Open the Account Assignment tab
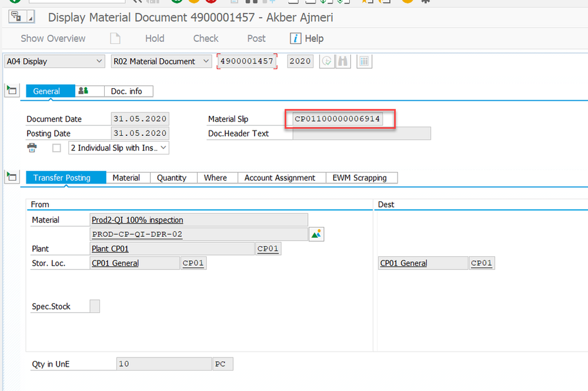 pyautogui.click(x=280, y=177)
